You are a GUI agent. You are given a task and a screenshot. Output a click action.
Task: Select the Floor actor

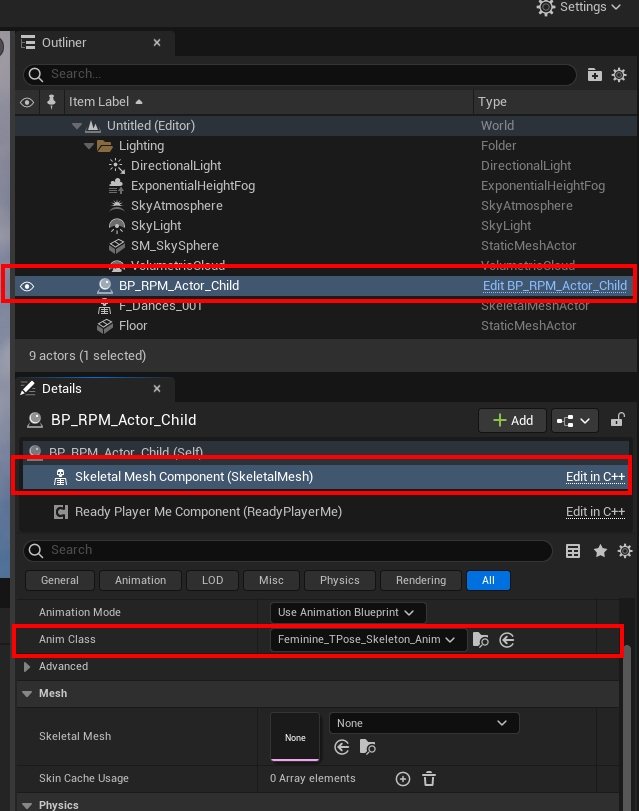click(x=133, y=326)
